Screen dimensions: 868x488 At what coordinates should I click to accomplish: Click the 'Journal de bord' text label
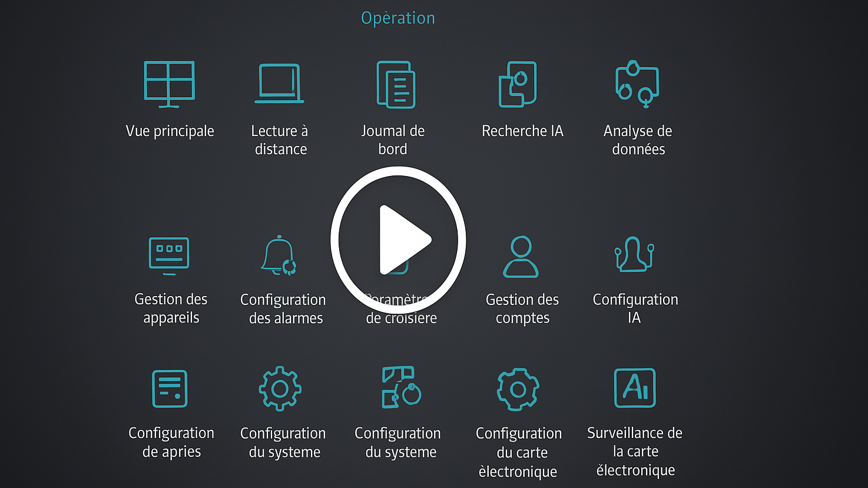pos(393,140)
